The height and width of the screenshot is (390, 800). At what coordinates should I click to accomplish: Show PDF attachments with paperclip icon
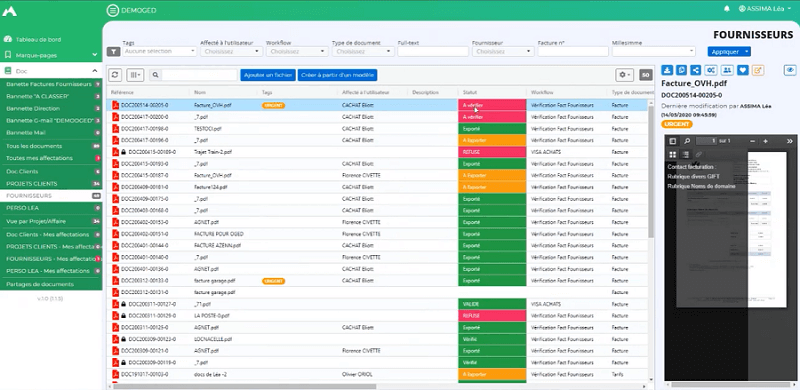(x=698, y=155)
